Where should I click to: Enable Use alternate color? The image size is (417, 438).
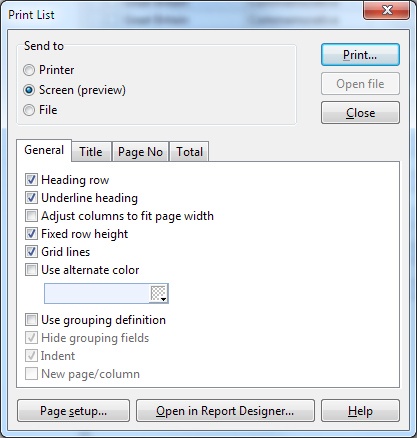[x=31, y=270]
